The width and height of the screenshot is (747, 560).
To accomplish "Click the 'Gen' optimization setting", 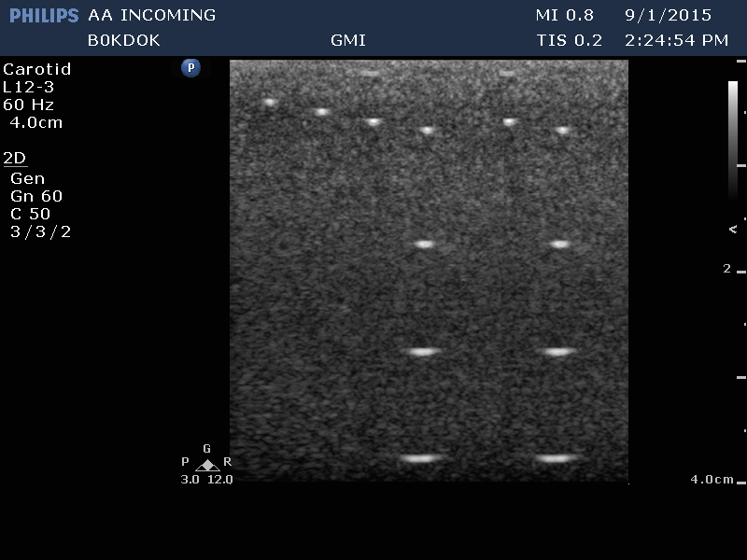I will (x=28, y=178).
